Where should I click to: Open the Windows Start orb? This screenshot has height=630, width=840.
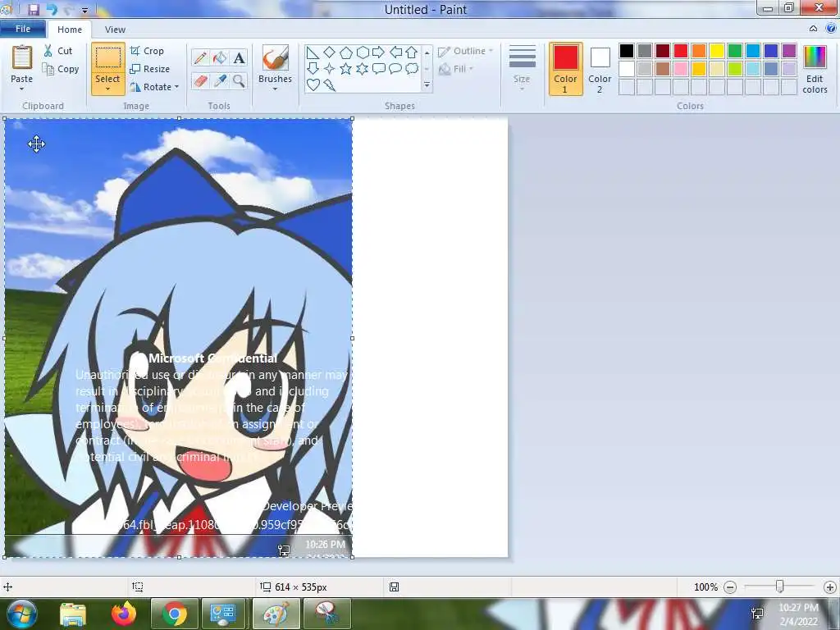coord(21,614)
